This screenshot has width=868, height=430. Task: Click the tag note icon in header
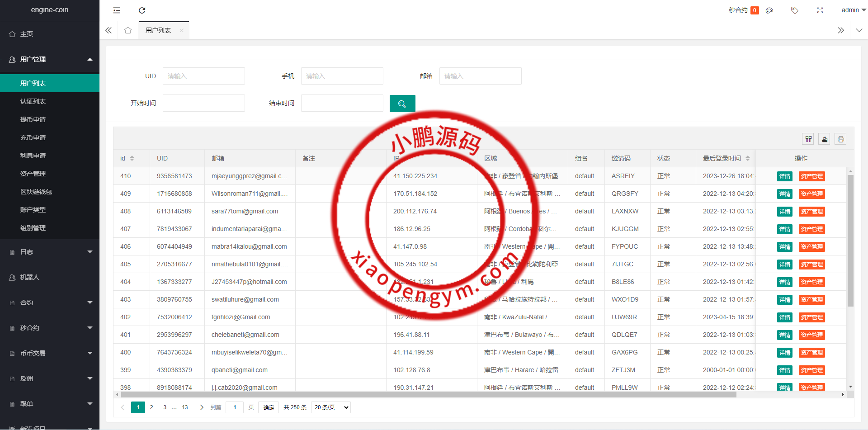[x=794, y=10]
